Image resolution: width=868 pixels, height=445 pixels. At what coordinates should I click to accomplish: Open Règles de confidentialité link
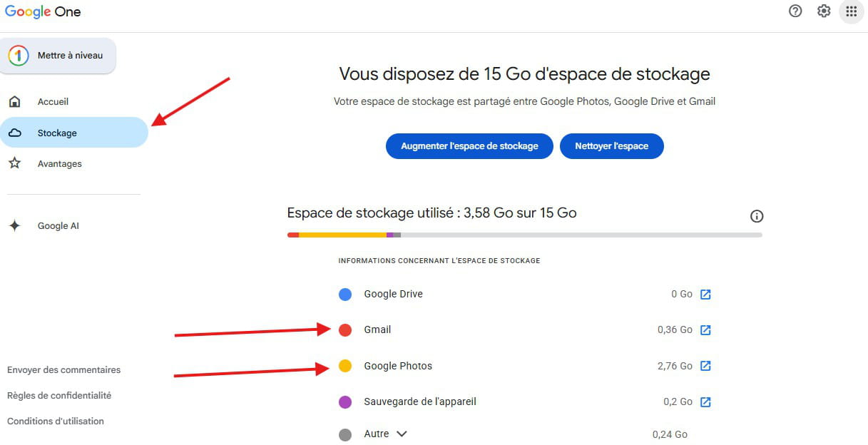tap(59, 396)
